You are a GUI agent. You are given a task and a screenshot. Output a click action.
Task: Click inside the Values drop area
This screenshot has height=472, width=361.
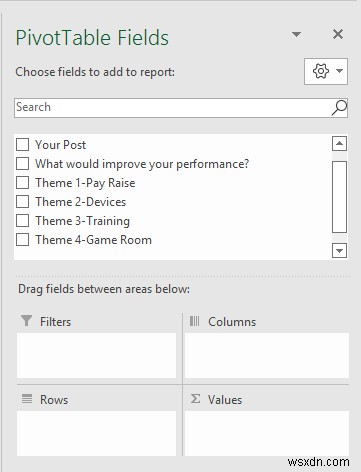[267, 433]
